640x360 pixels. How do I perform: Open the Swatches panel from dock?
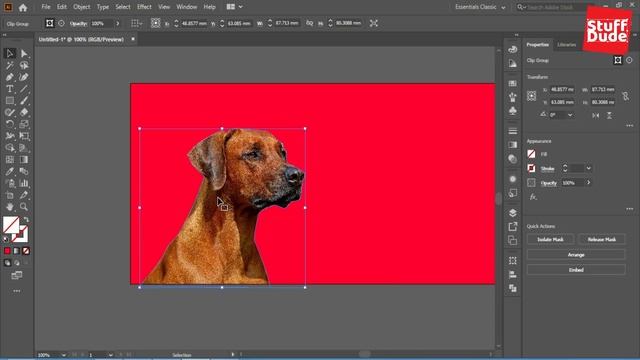click(x=513, y=83)
